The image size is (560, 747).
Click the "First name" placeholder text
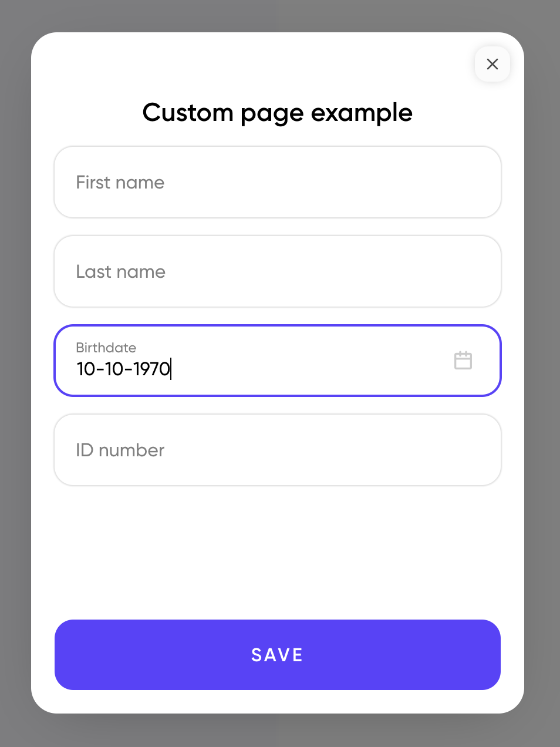coord(120,183)
